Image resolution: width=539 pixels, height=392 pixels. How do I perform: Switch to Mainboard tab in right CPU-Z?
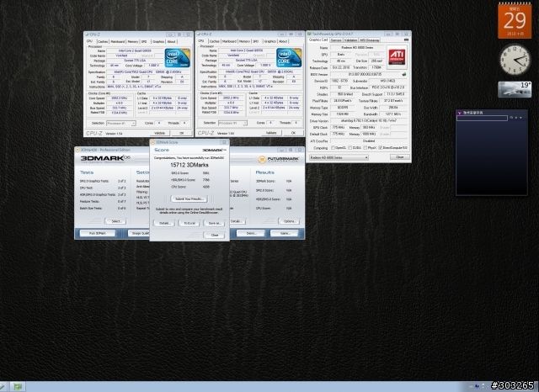[229, 41]
